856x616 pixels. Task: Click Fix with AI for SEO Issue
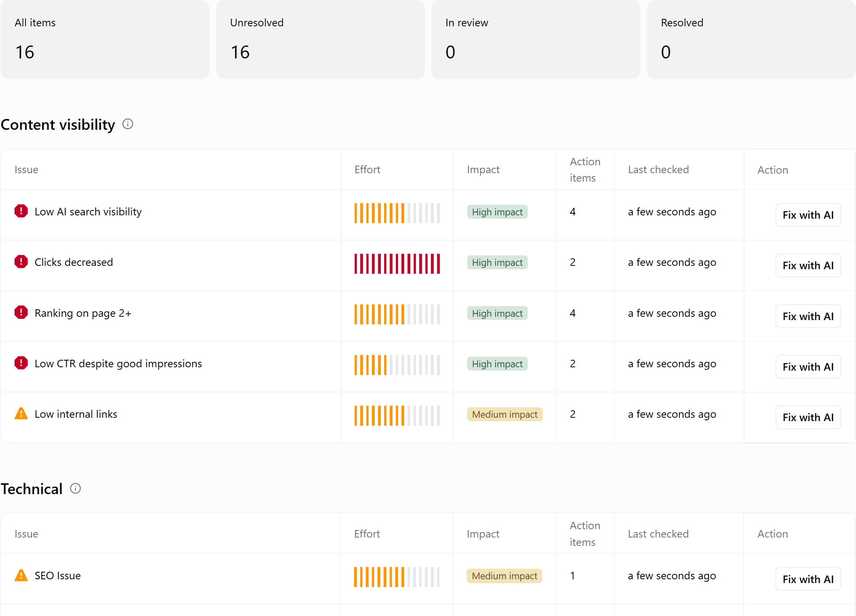coord(808,579)
